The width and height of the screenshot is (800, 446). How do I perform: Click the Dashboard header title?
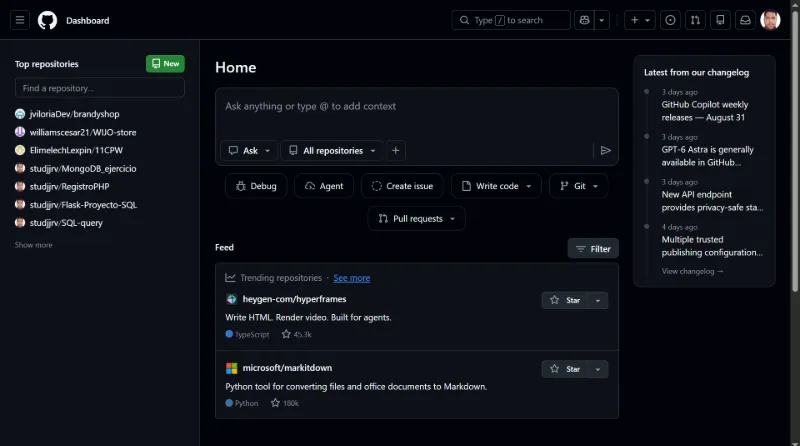pyautogui.click(x=87, y=20)
